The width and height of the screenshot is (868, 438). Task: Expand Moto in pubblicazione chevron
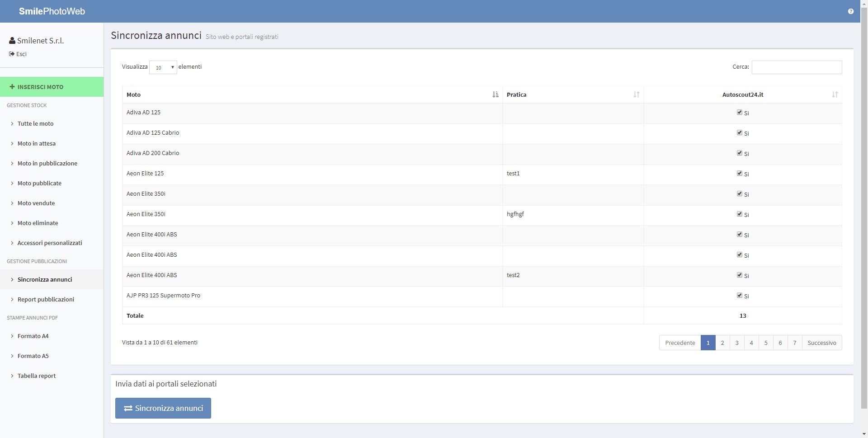click(12, 163)
